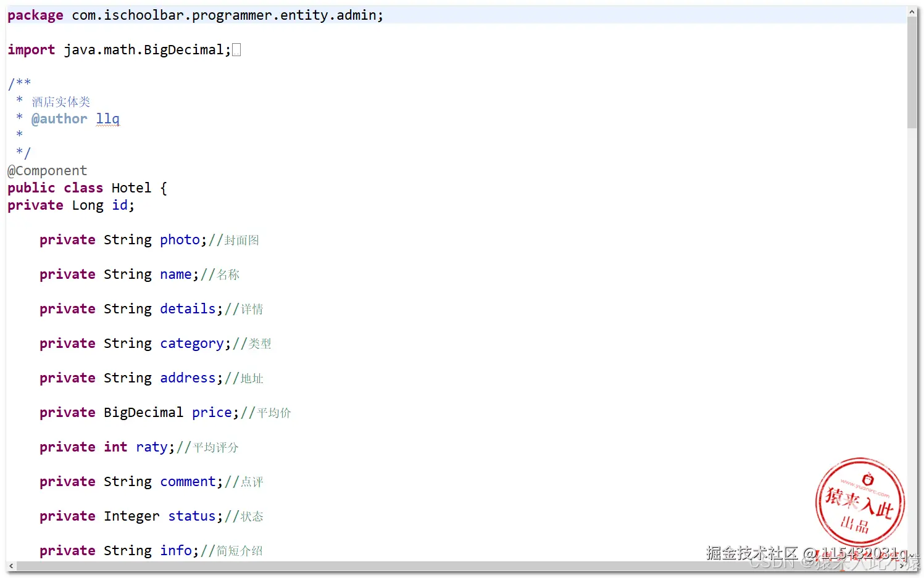Click the Javadoc description '酒店实体类'
The height and width of the screenshot is (578, 924).
point(61,102)
